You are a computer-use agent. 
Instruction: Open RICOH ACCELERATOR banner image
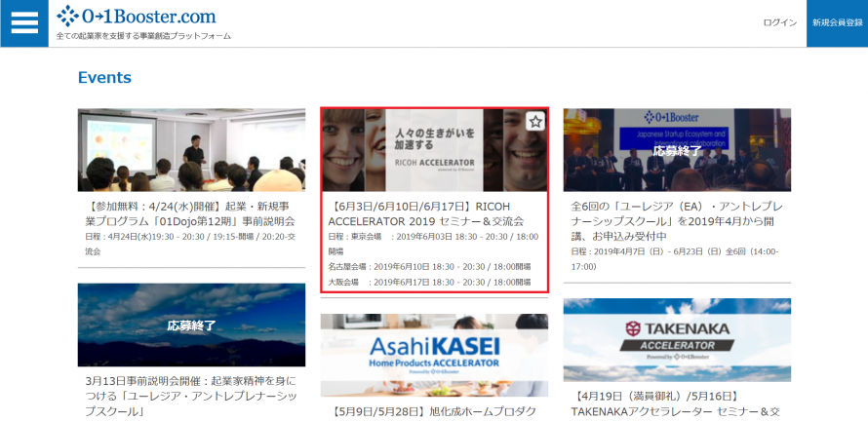click(x=435, y=150)
